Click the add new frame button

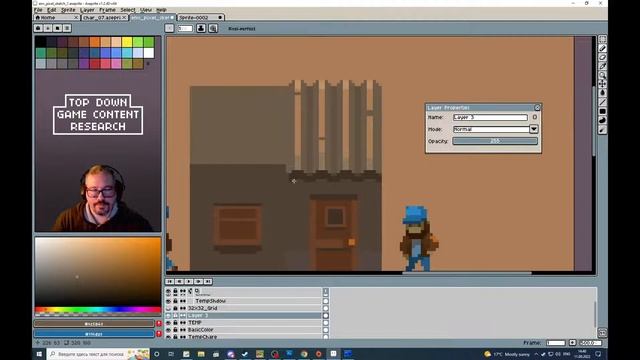point(573,343)
